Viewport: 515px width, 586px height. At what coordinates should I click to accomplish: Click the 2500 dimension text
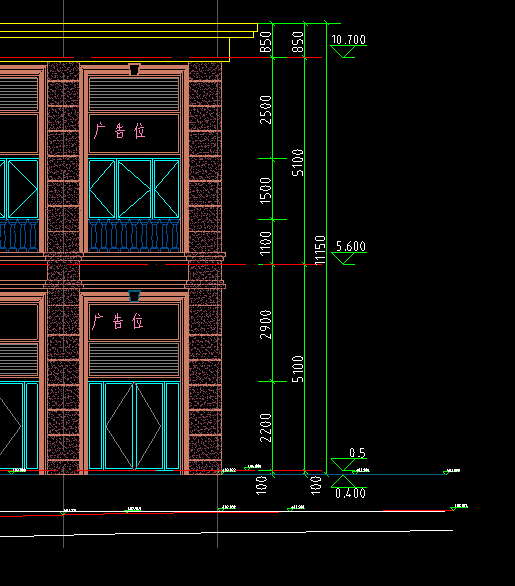tap(266, 110)
